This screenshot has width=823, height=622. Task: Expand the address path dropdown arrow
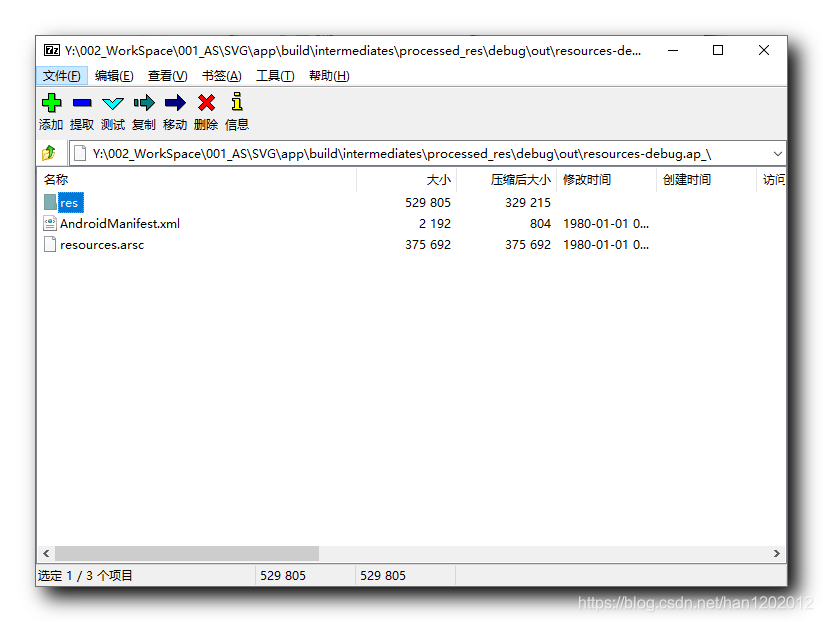coord(777,154)
